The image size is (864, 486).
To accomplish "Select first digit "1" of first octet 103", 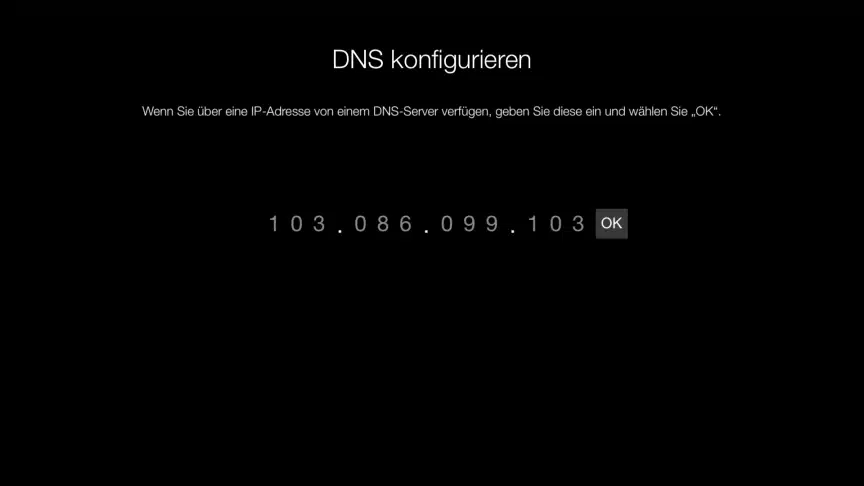I will 274,224.
